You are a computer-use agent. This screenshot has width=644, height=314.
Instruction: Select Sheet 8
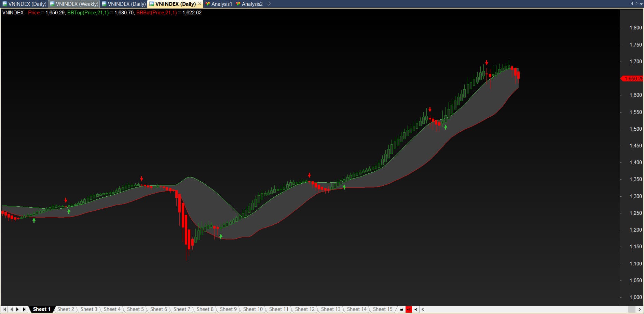205,309
